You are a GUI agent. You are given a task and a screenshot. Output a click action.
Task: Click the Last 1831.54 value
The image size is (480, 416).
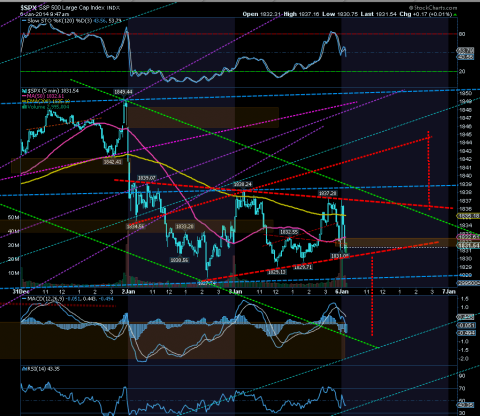point(379,14)
